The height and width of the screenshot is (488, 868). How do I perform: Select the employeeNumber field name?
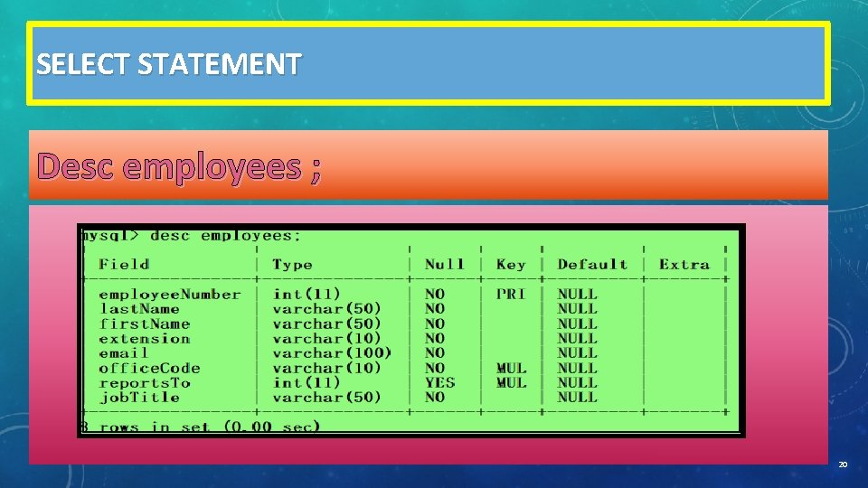(170, 295)
